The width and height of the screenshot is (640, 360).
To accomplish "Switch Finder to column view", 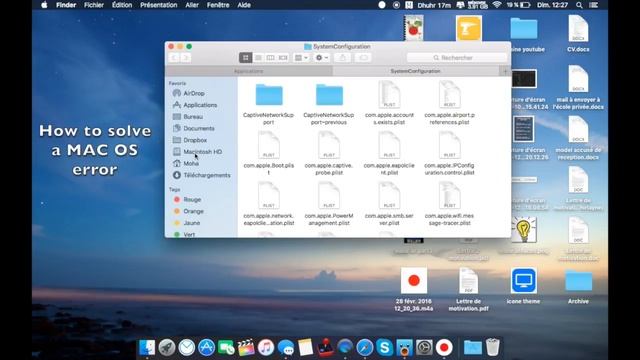I will coord(270,58).
